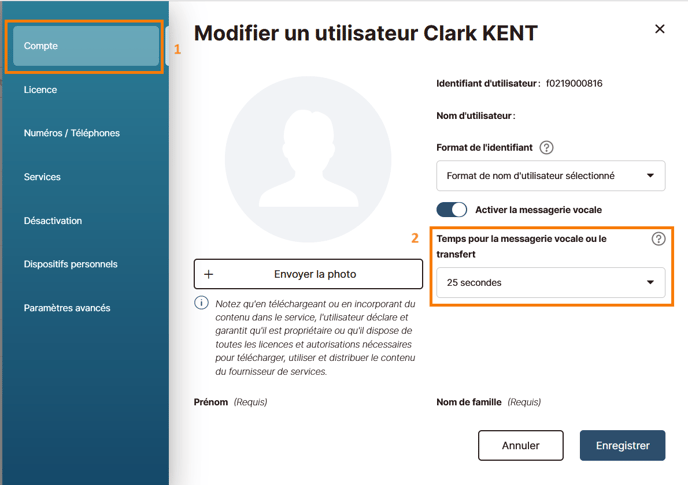Click arrow of Format de nom d'utilisateur combo
This screenshot has width=688, height=485.
tap(650, 176)
